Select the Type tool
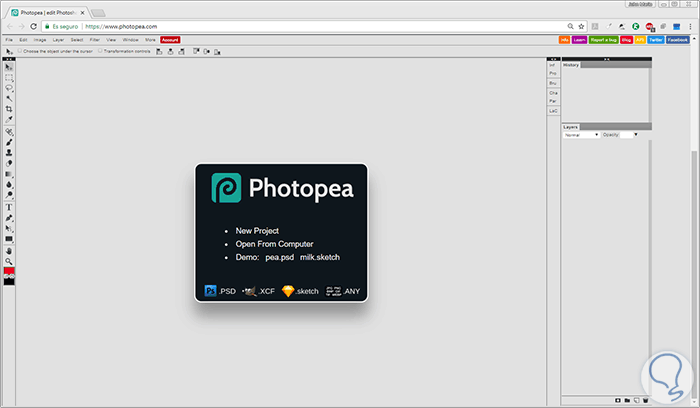Viewport: 700px width, 408px height. (x=9, y=208)
